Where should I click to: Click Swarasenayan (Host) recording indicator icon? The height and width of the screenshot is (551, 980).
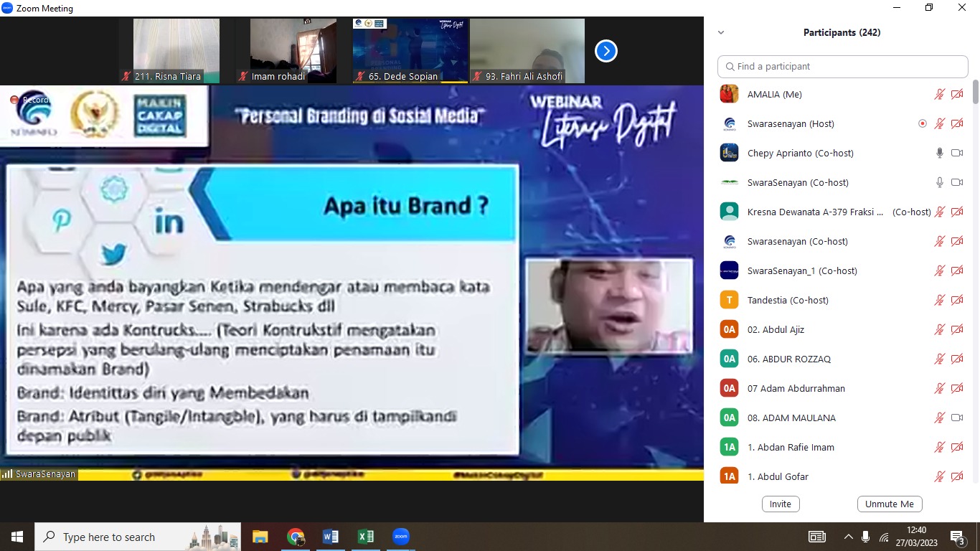(923, 123)
